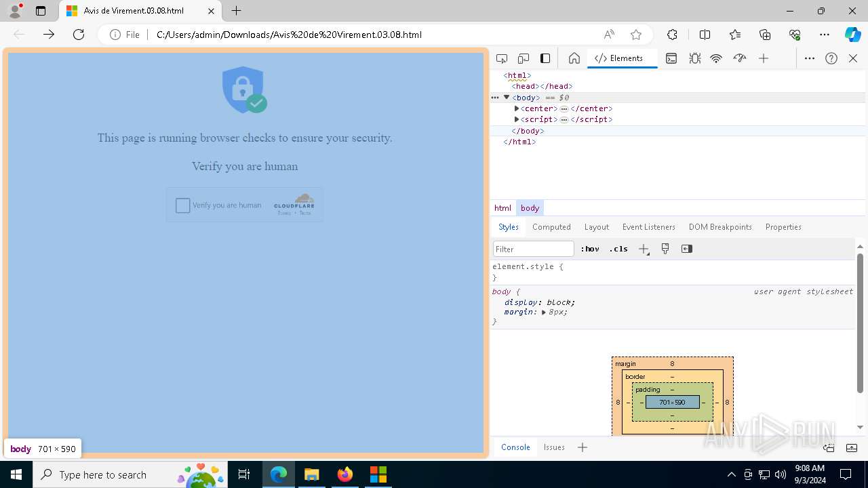Switch to the Properties tab

pyautogui.click(x=783, y=227)
